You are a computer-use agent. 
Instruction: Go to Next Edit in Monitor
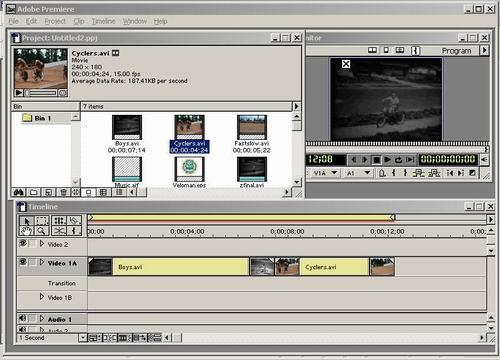point(461,173)
